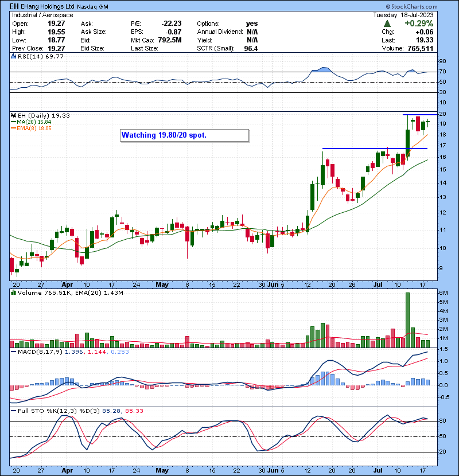Image resolution: width=459 pixels, height=476 pixels.
Task: Click the 'Jun' label on the price chart axis
Action: pyautogui.click(x=273, y=285)
